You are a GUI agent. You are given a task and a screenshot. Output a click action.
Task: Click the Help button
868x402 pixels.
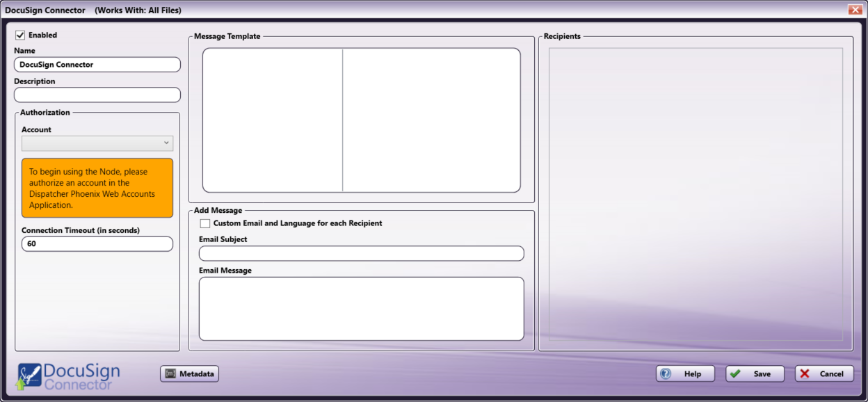pos(685,373)
